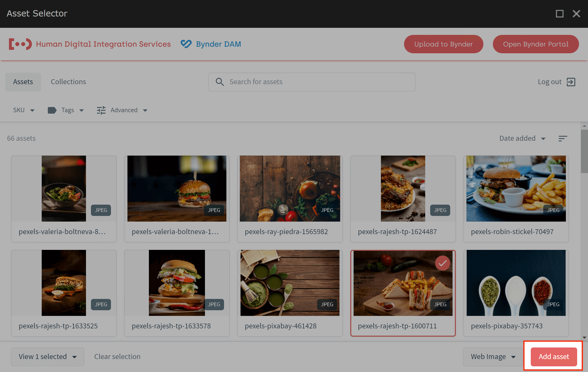
Task: Click the search magnifier icon
Action: 220,82
